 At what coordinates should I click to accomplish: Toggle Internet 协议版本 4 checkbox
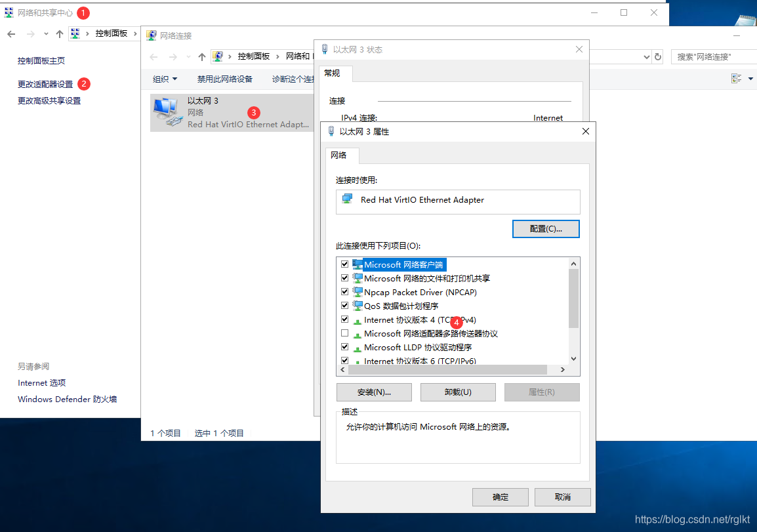click(x=344, y=319)
